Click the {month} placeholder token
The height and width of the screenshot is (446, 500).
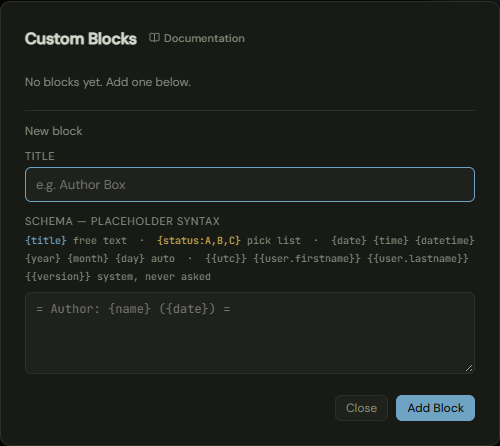tap(88, 258)
